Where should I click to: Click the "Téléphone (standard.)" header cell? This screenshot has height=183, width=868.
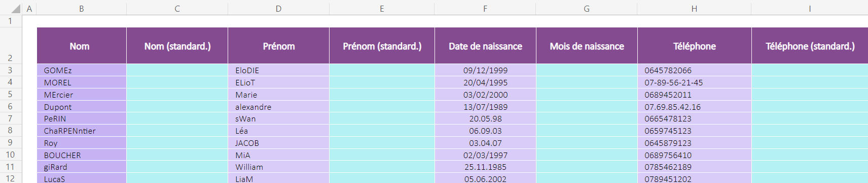[810, 46]
